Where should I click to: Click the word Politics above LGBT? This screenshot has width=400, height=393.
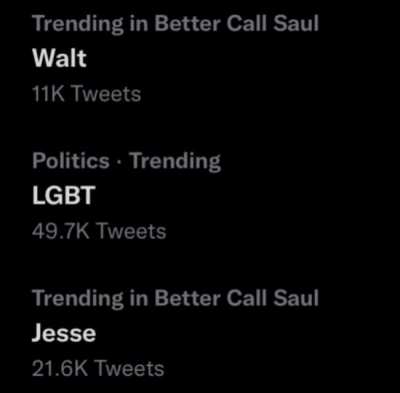point(71,161)
